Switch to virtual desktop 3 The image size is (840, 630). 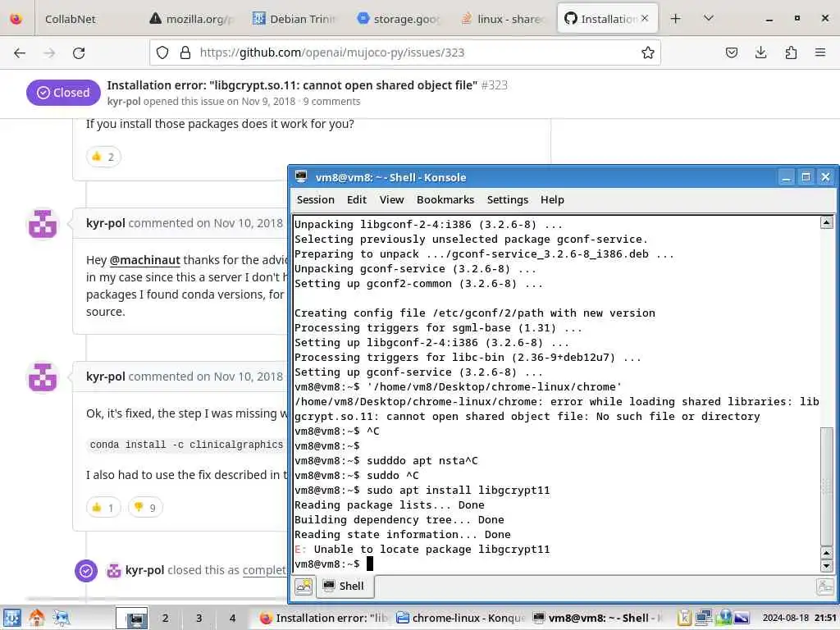coord(199,619)
